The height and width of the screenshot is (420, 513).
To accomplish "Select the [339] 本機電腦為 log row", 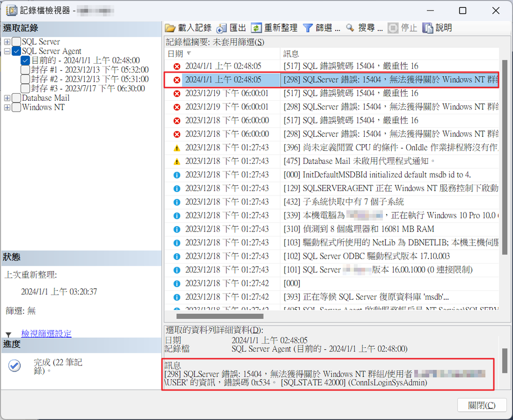I will tap(332, 216).
